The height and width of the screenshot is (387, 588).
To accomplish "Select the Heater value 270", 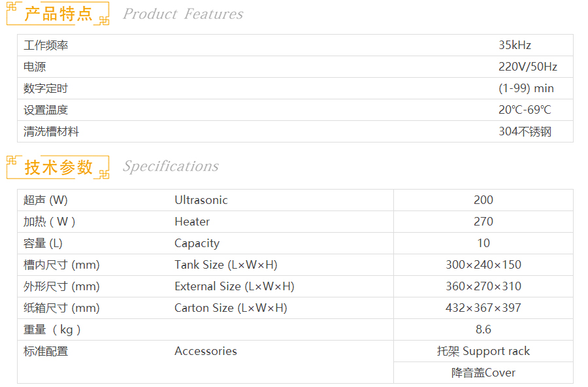I will tap(483, 222).
